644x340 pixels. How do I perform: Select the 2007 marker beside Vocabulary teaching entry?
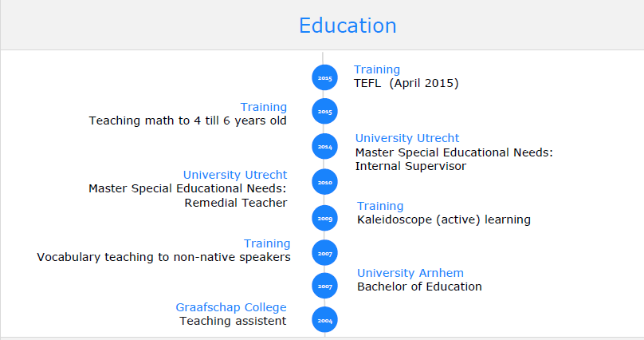324,252
